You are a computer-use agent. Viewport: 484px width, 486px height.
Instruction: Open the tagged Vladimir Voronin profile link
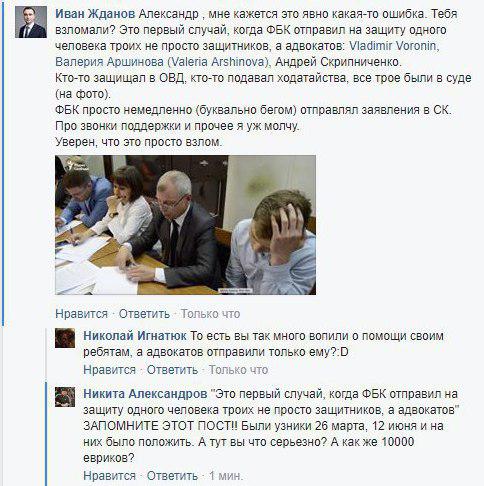pyautogui.click(x=393, y=46)
